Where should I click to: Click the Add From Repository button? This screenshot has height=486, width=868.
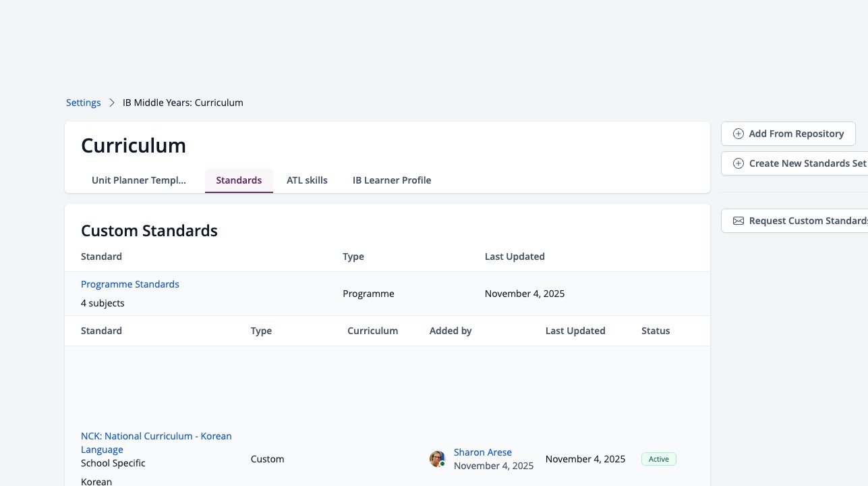[788, 134]
